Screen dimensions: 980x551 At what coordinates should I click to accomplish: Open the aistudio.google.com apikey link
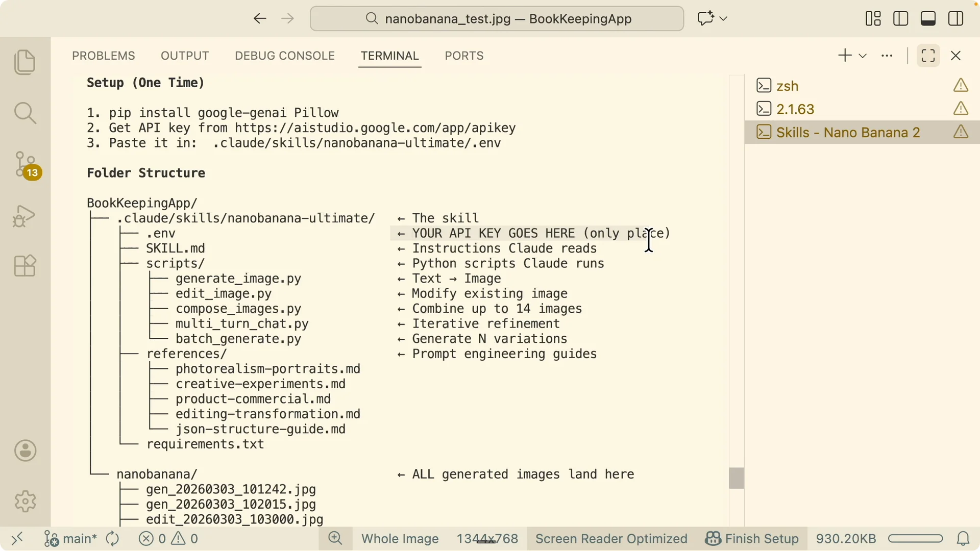pos(375,128)
